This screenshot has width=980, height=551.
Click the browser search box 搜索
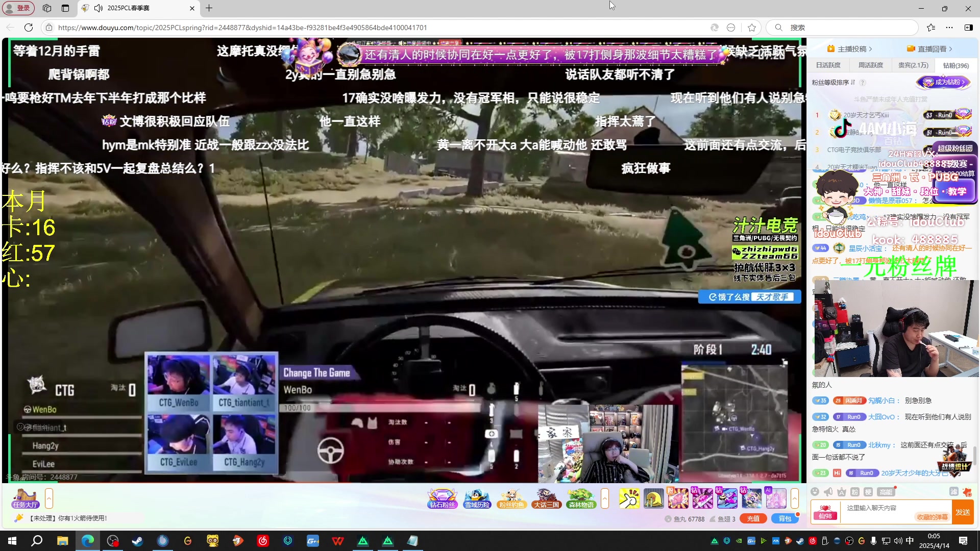coord(842,28)
